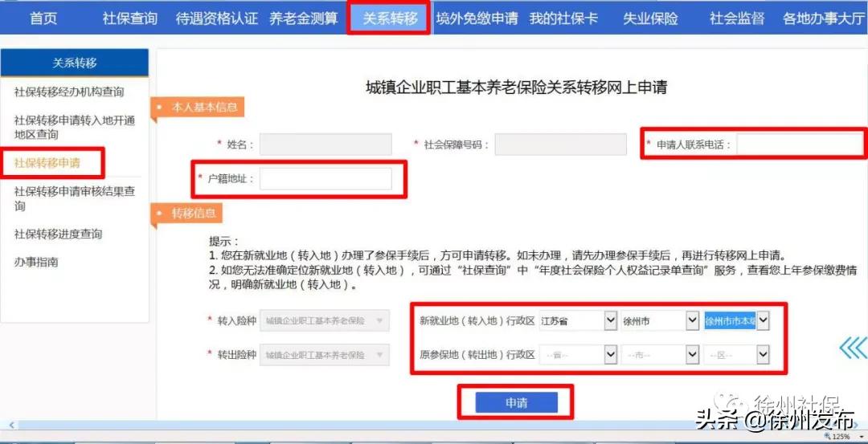Click the 社会保障号码 input field
868x444 pixels.
(561, 145)
